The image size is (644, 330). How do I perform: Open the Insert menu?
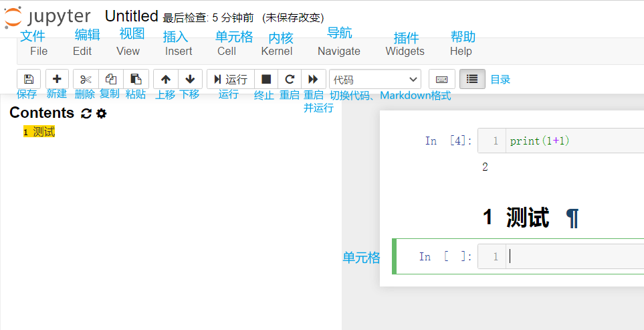pyautogui.click(x=179, y=51)
